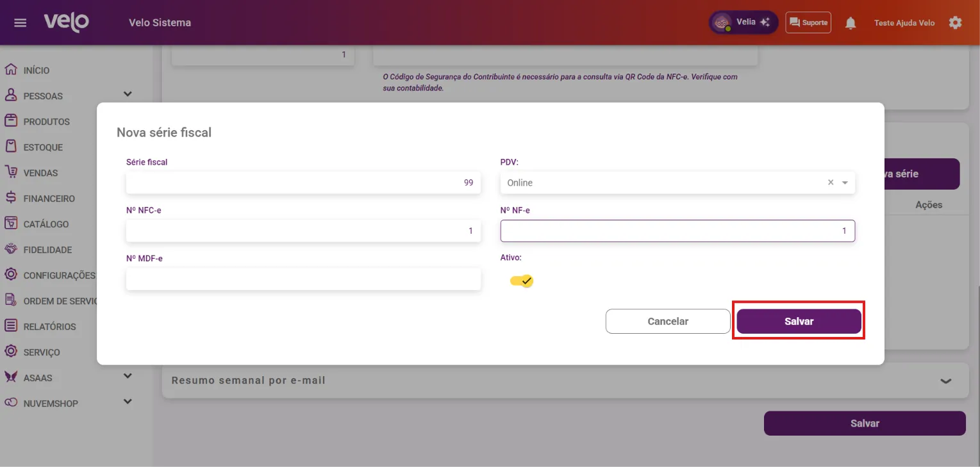The image size is (980, 467).
Task: Open the settings gear icon
Action: [x=956, y=22]
